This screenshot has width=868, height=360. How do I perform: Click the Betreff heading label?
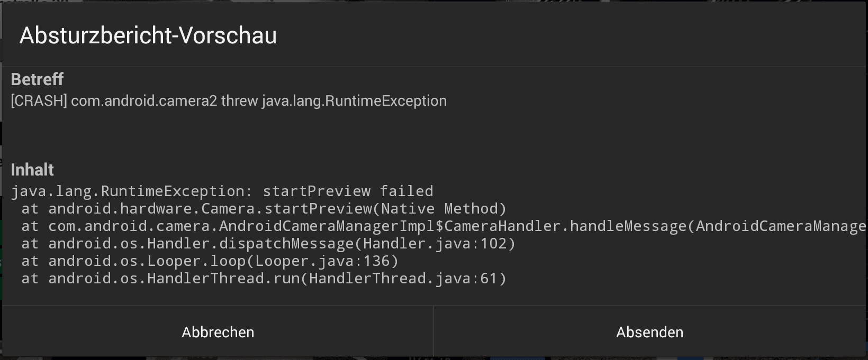[x=37, y=79]
